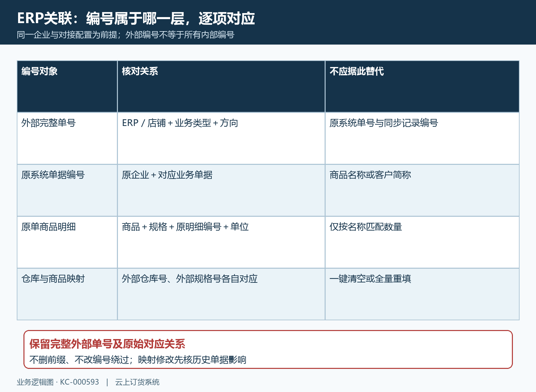Click the red heading '保留完整外部单号及原始对应关系'
This screenshot has height=392, width=536.
point(107,344)
